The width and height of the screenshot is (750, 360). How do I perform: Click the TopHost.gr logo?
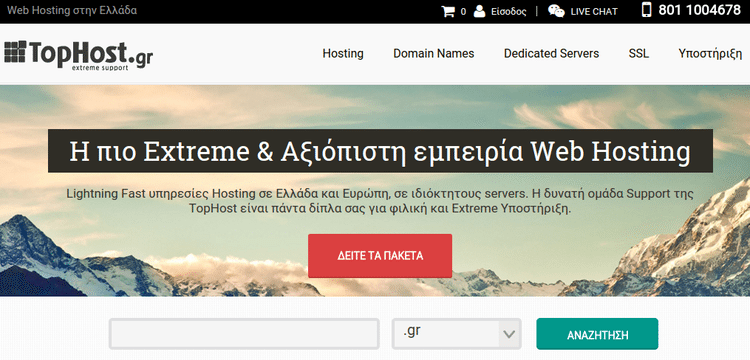click(78, 56)
